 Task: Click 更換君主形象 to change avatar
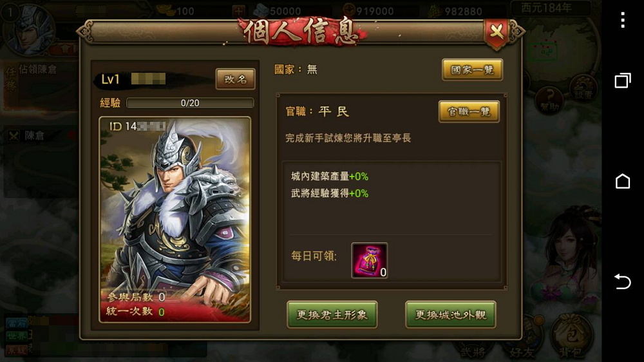[332, 315]
